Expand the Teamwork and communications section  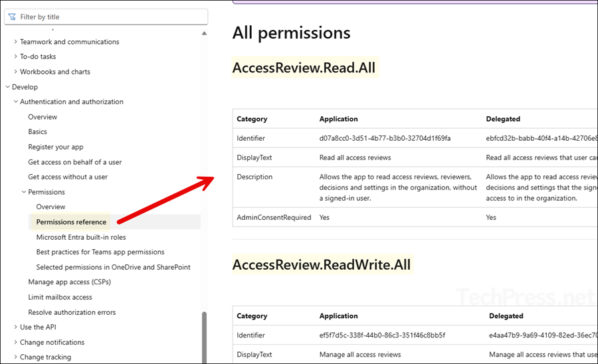[x=16, y=42]
